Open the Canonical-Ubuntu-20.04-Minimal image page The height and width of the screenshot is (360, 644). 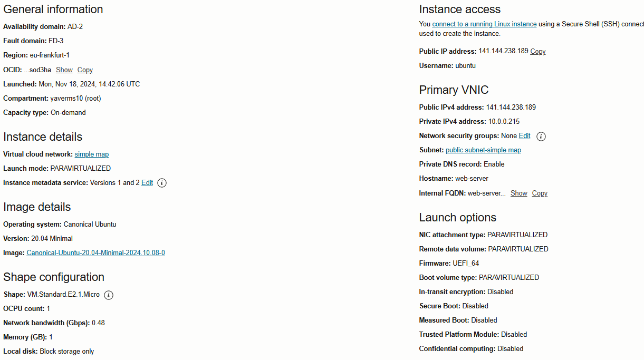(95, 252)
